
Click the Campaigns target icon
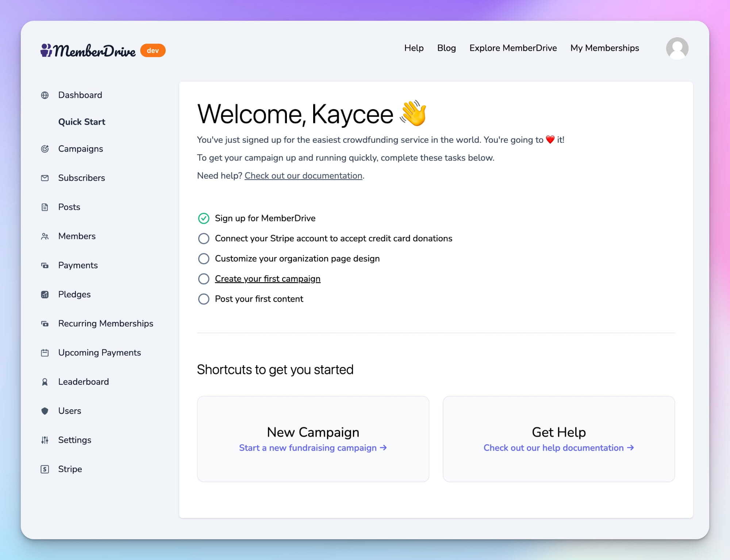click(x=45, y=149)
